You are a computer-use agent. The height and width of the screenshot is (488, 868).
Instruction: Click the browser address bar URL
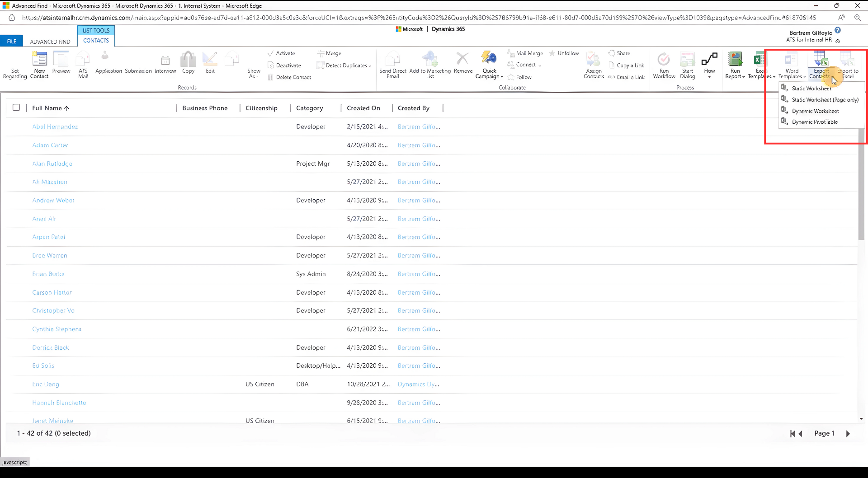pyautogui.click(x=419, y=18)
